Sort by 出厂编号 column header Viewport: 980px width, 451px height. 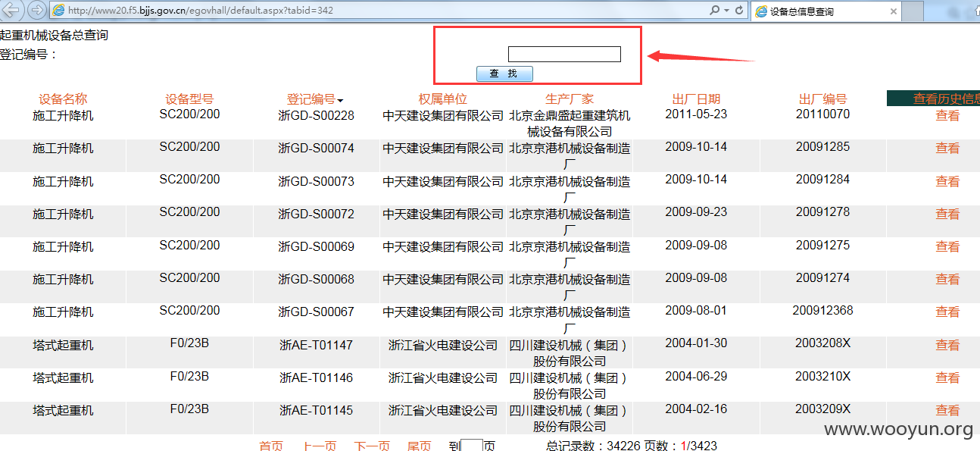click(822, 99)
